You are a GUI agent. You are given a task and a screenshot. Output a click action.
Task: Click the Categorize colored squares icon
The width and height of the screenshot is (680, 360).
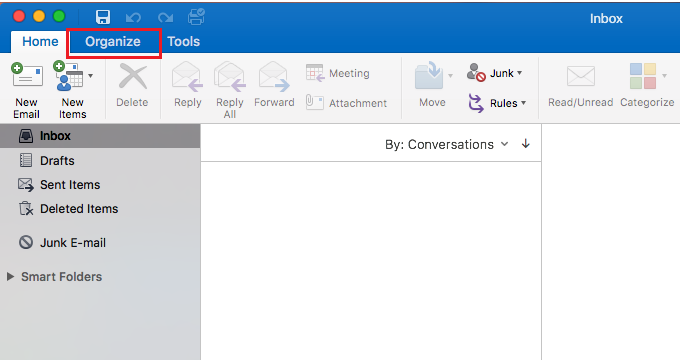pyautogui.click(x=643, y=76)
